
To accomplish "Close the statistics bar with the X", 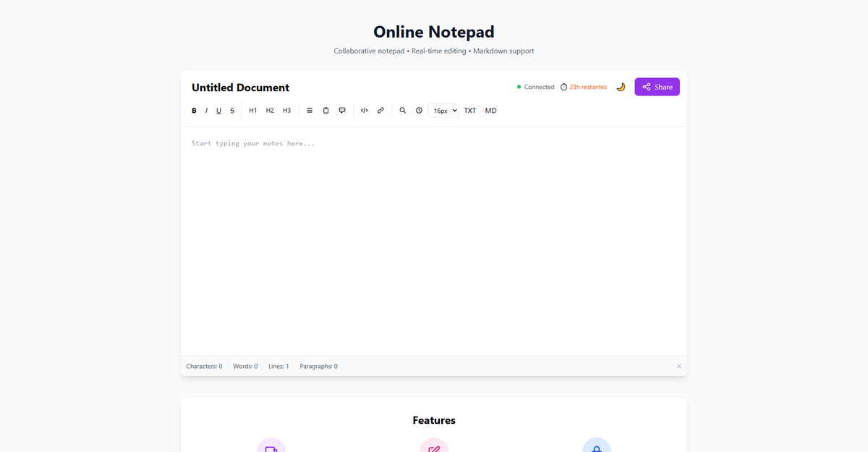I will point(679,366).
